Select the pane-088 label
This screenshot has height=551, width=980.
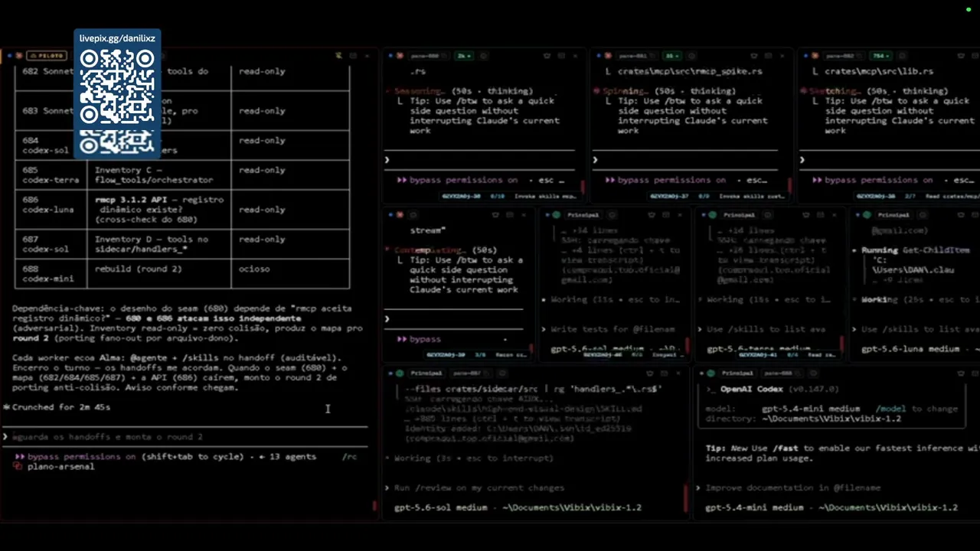pyautogui.click(x=782, y=373)
